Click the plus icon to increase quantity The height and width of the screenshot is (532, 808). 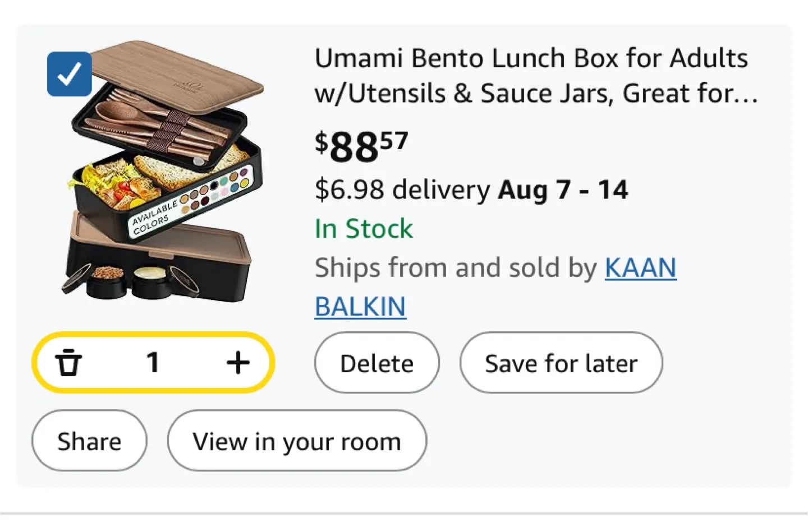(x=238, y=362)
